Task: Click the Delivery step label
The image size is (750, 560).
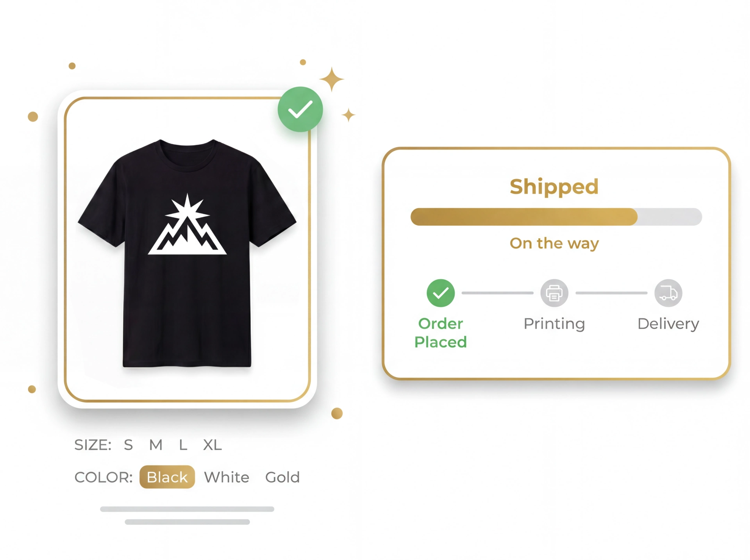Action: 668,324
